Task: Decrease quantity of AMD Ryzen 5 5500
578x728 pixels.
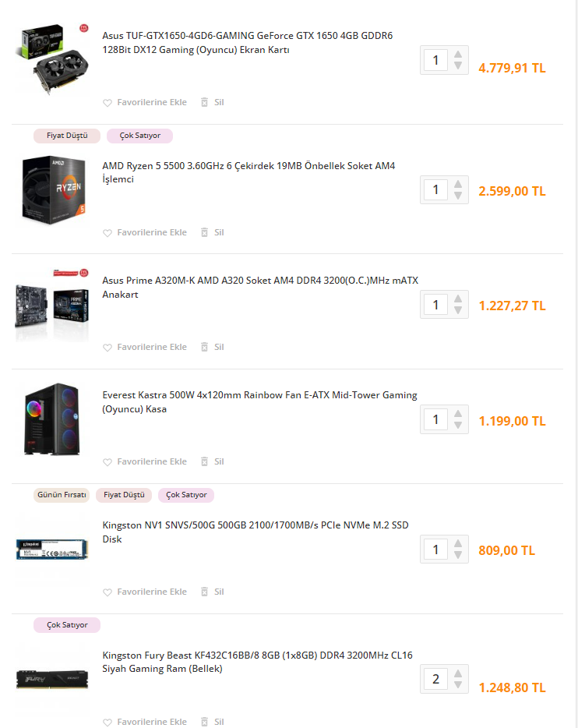Action: 458,196
